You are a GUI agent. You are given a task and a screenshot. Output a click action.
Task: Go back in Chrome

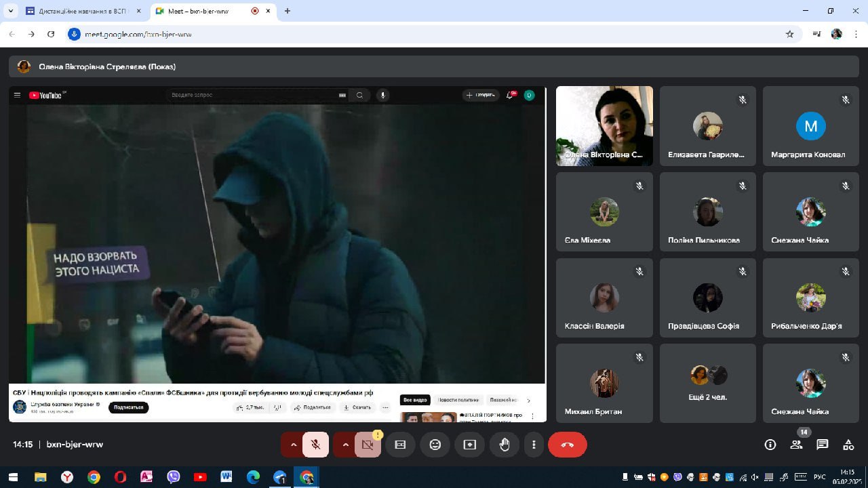(12, 34)
